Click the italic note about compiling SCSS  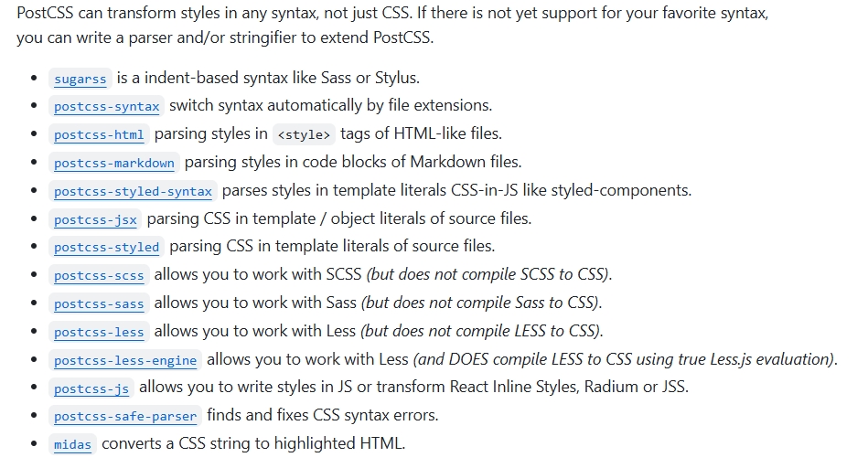tap(488, 274)
